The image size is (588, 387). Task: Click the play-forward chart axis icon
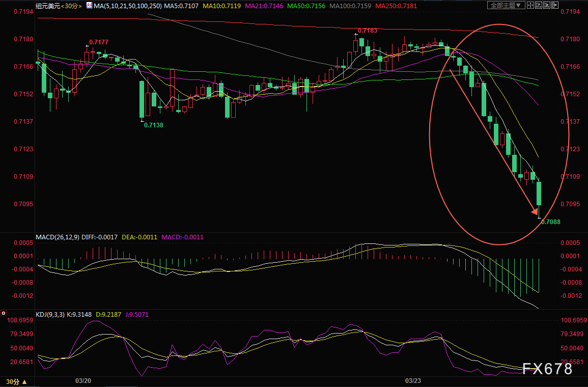(547, 5)
